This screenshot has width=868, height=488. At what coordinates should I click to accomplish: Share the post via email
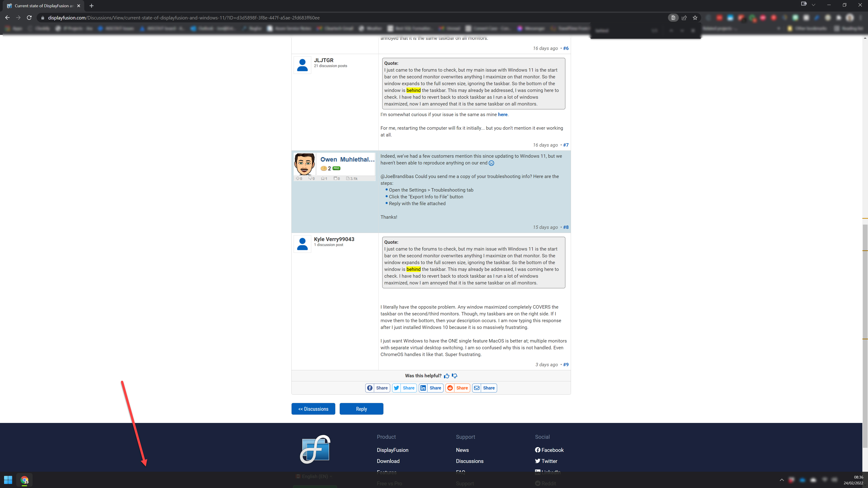[x=485, y=388]
